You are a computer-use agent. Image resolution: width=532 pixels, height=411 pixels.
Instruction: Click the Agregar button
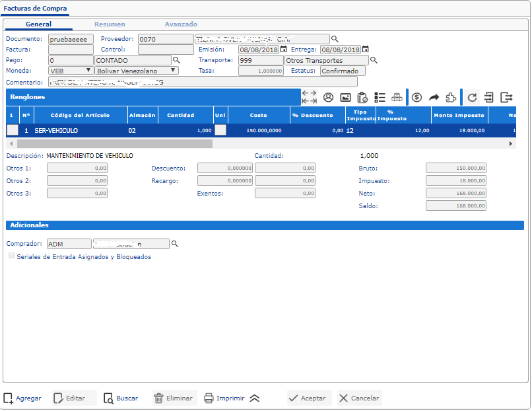[x=22, y=398]
